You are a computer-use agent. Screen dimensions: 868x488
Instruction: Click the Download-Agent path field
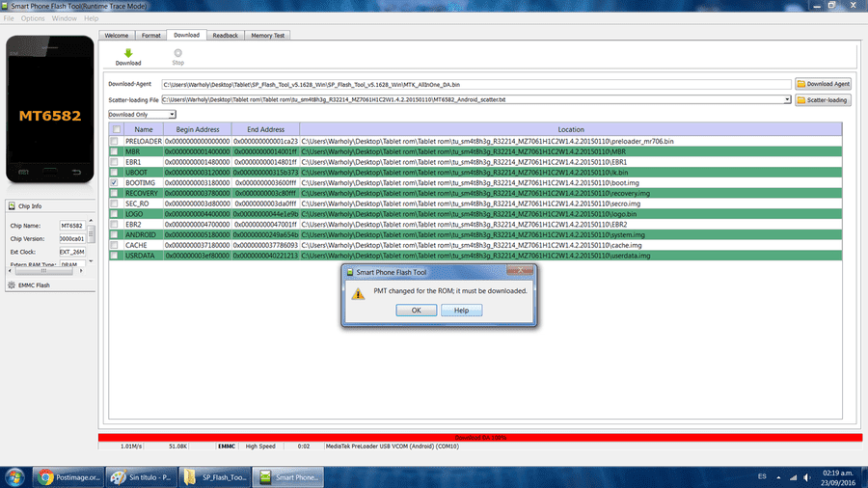click(x=476, y=85)
